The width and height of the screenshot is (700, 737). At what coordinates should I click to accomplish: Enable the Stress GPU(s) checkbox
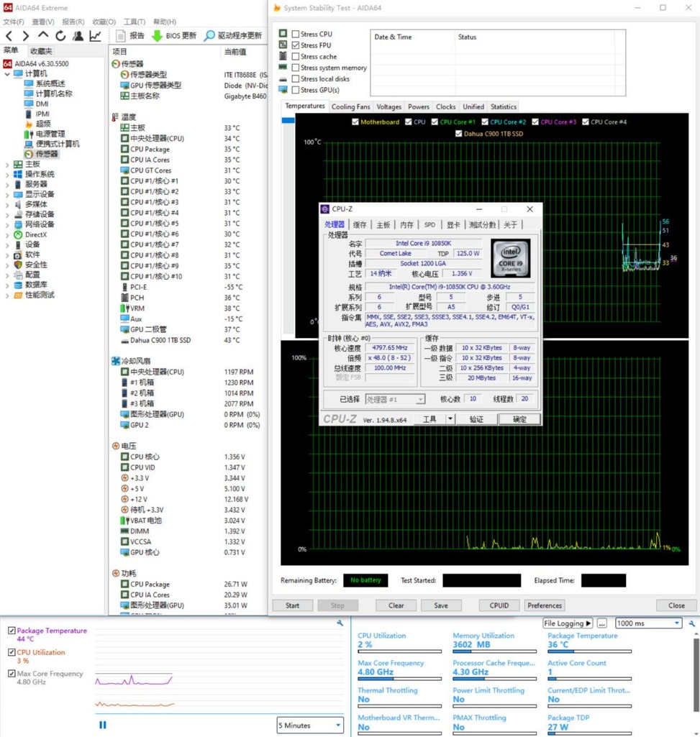coord(296,90)
